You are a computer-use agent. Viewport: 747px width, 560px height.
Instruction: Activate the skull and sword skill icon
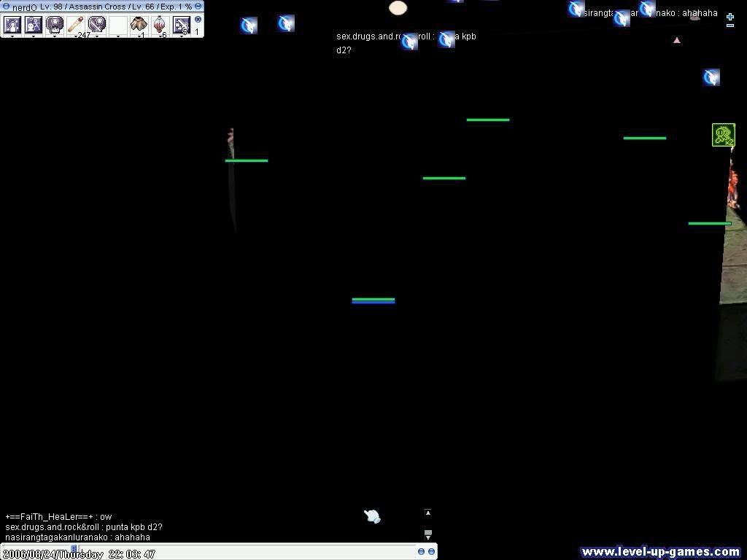(97, 25)
